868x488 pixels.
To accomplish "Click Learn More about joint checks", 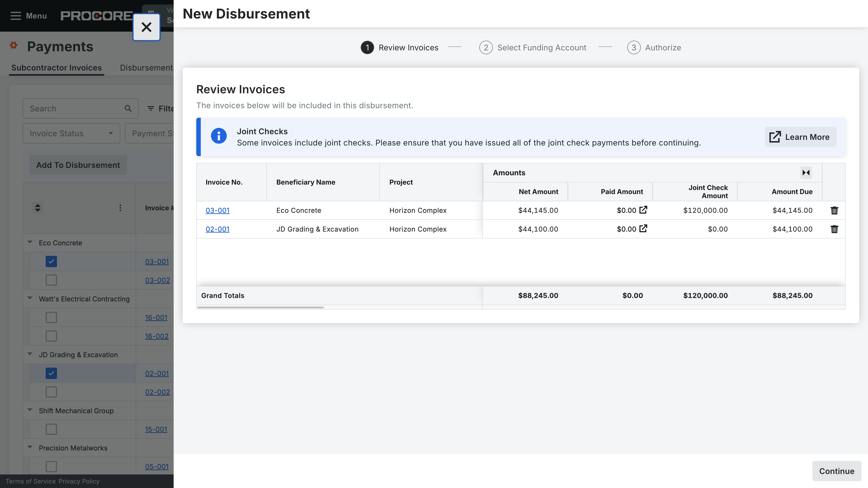I will click(x=800, y=137).
